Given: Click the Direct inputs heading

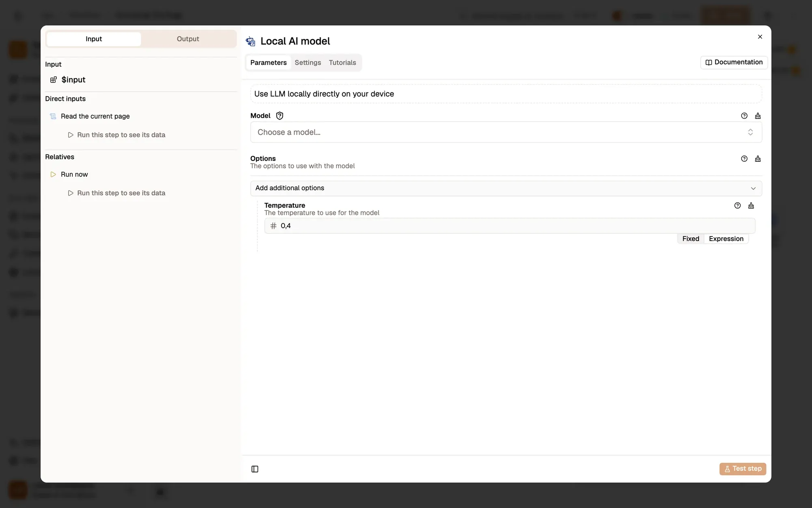Looking at the screenshot, I should [x=65, y=99].
